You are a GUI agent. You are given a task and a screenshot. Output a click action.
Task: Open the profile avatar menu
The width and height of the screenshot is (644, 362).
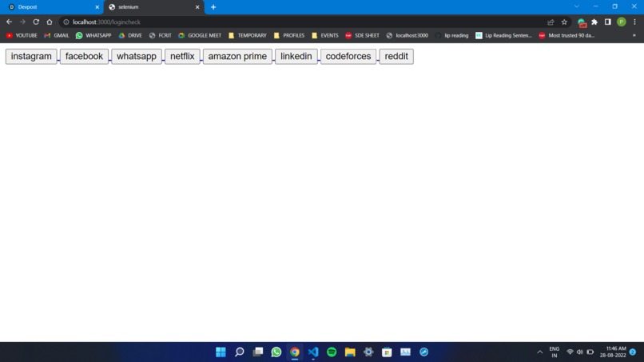coord(622,22)
